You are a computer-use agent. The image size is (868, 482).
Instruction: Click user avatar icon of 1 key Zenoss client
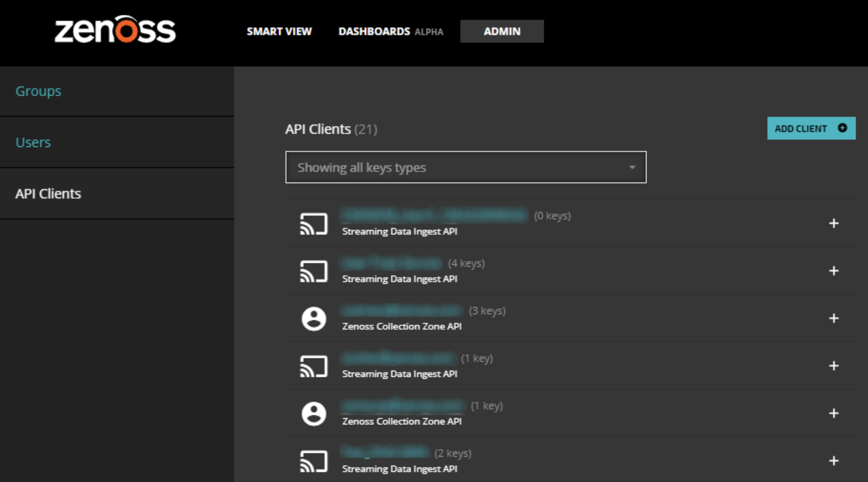click(314, 414)
